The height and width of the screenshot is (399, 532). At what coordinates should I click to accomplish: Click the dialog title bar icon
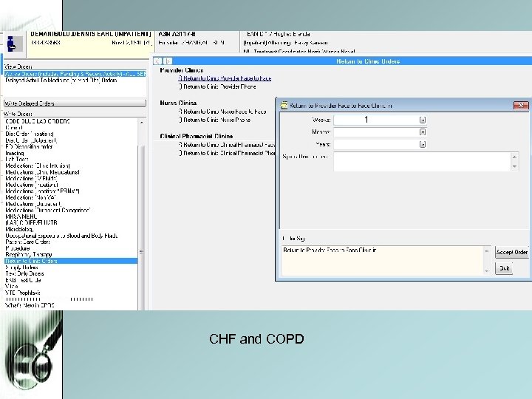point(284,106)
